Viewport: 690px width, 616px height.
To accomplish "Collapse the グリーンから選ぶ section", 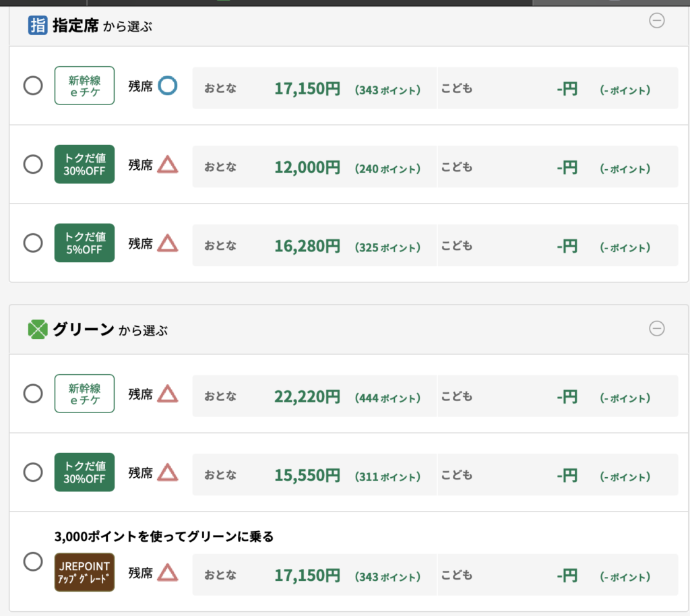I will click(x=657, y=328).
